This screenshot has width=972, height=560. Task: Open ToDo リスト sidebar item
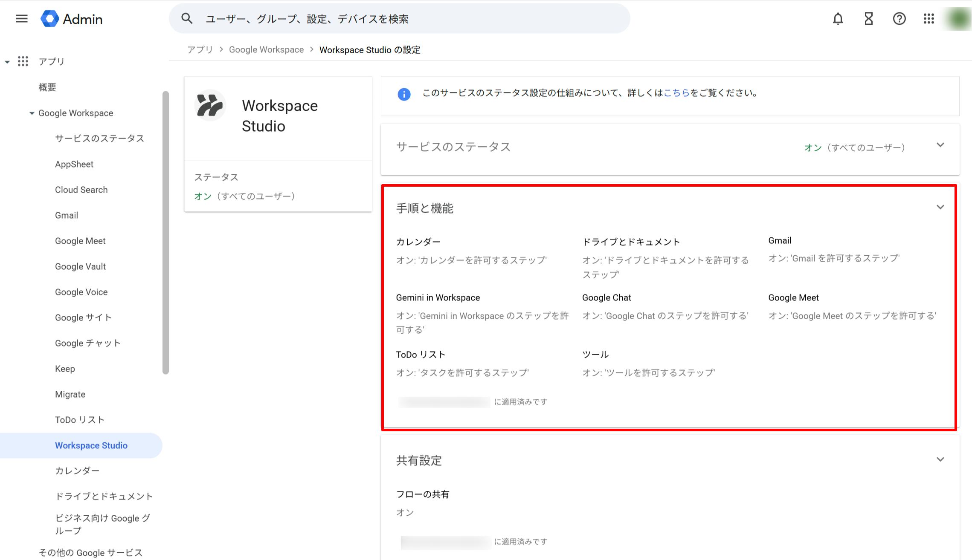click(x=79, y=420)
